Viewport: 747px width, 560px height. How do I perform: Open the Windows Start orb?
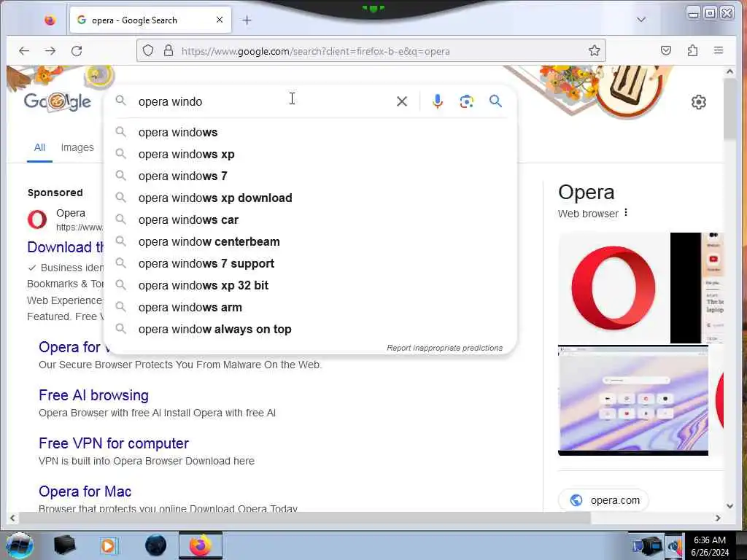pyautogui.click(x=20, y=545)
